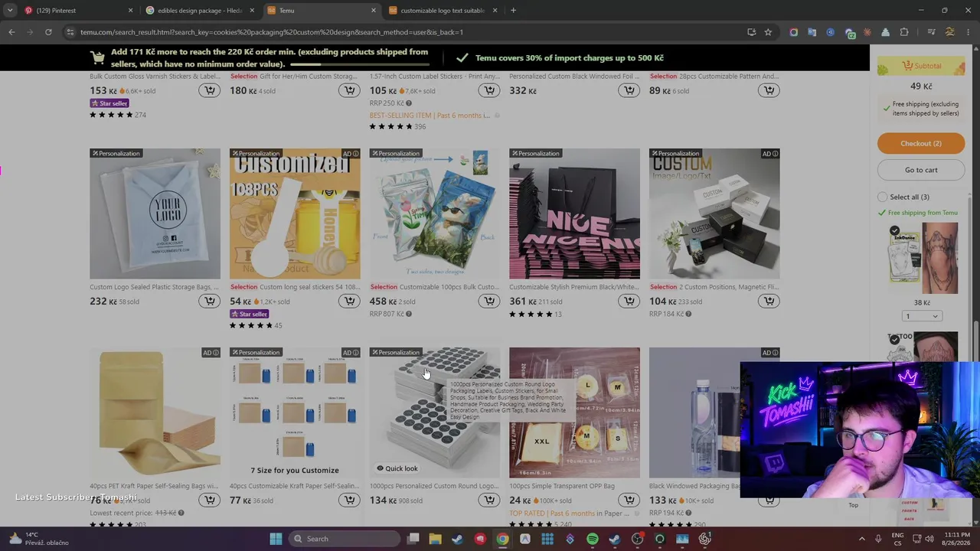This screenshot has height=551, width=980.
Task: Add the 105 Kč label stickers to cart
Action: pos(489,90)
